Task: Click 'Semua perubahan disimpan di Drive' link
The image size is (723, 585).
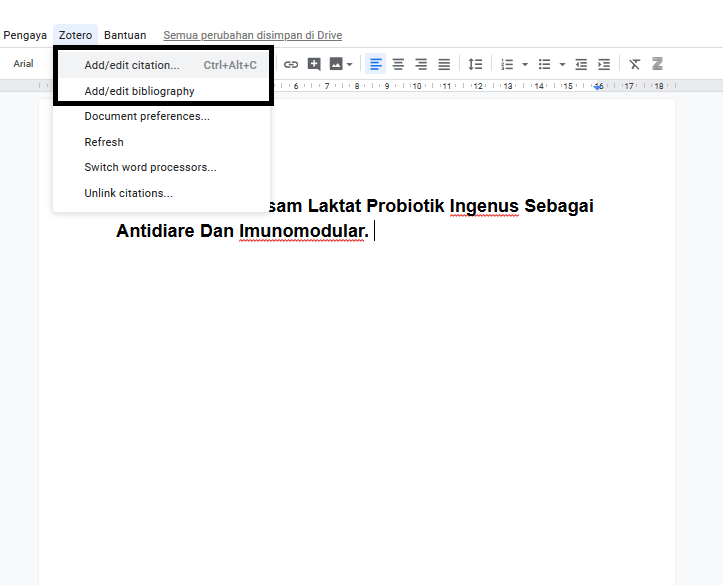Action: [252, 35]
